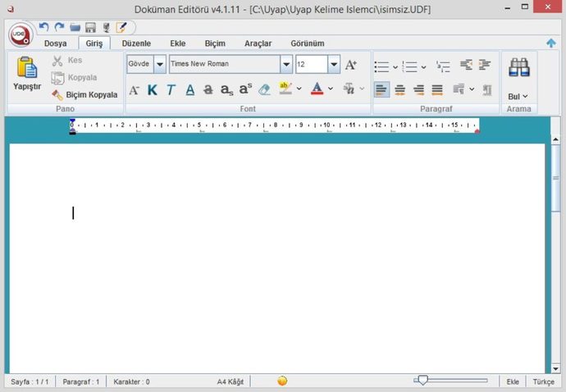Click the microphone icon in quick toolbar
The image size is (566, 392).
[x=106, y=27]
